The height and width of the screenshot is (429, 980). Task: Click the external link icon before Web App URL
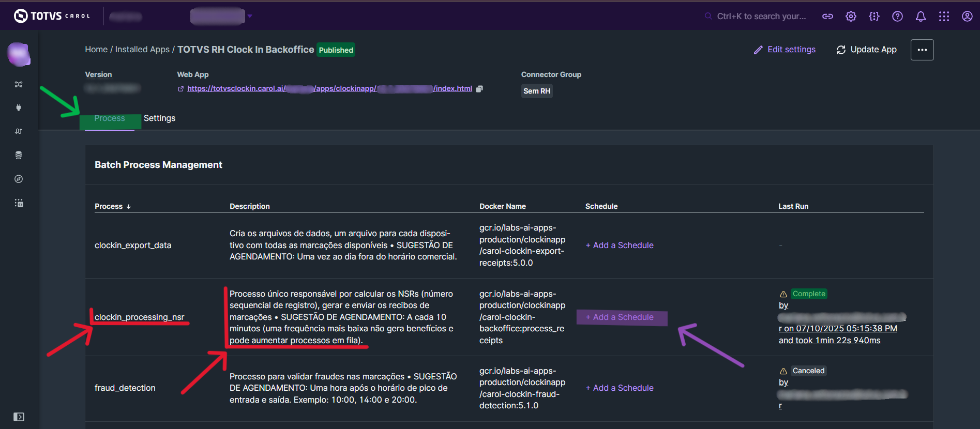(180, 89)
